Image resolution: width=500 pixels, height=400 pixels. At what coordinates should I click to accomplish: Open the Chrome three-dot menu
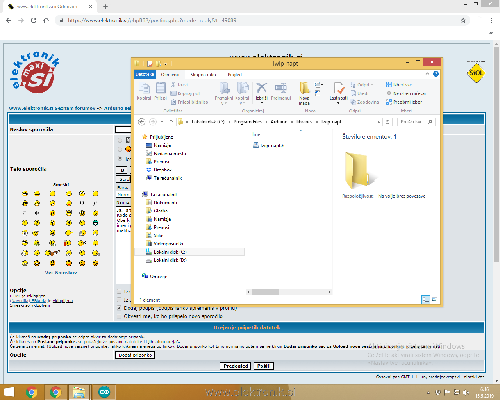coord(491,20)
